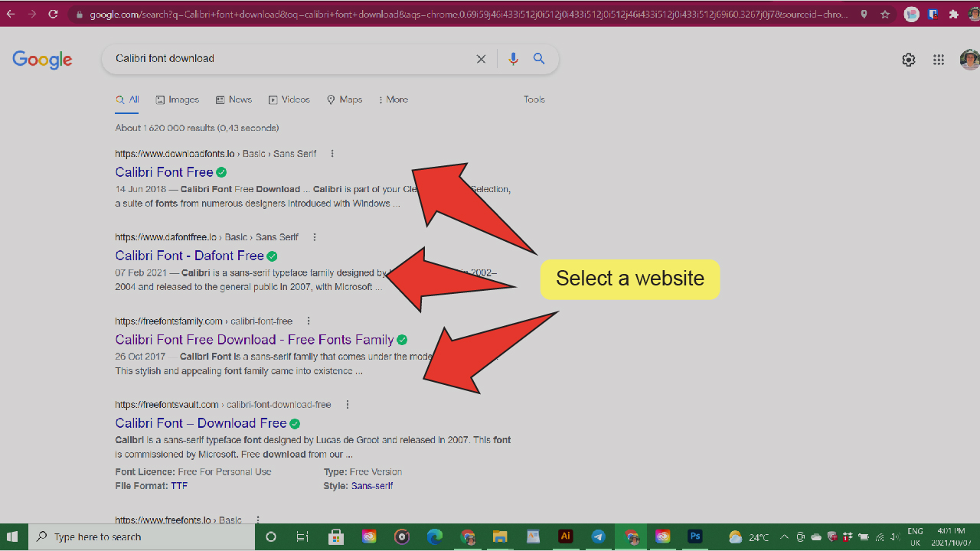980x551 pixels.
Task: Switch to the Maps tab
Action: [x=345, y=99]
